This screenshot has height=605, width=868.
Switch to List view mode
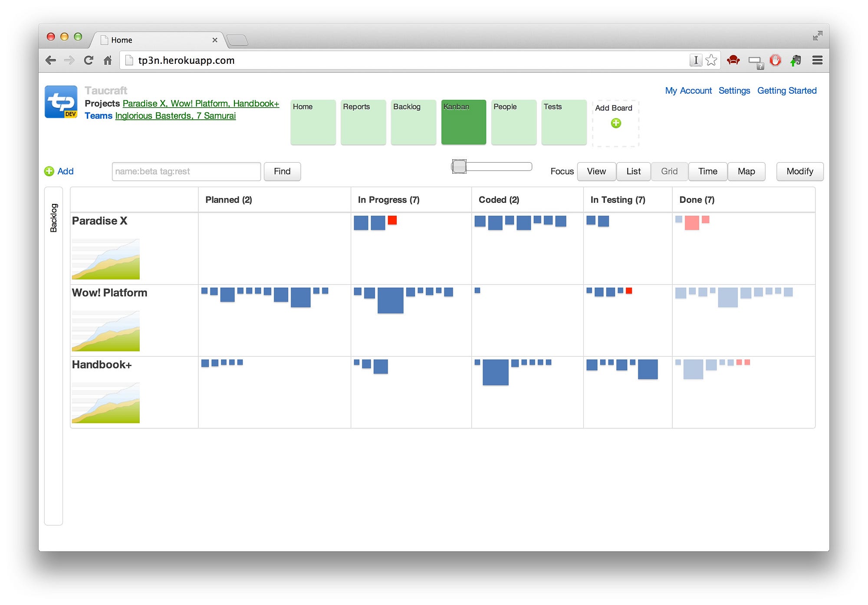pos(633,171)
